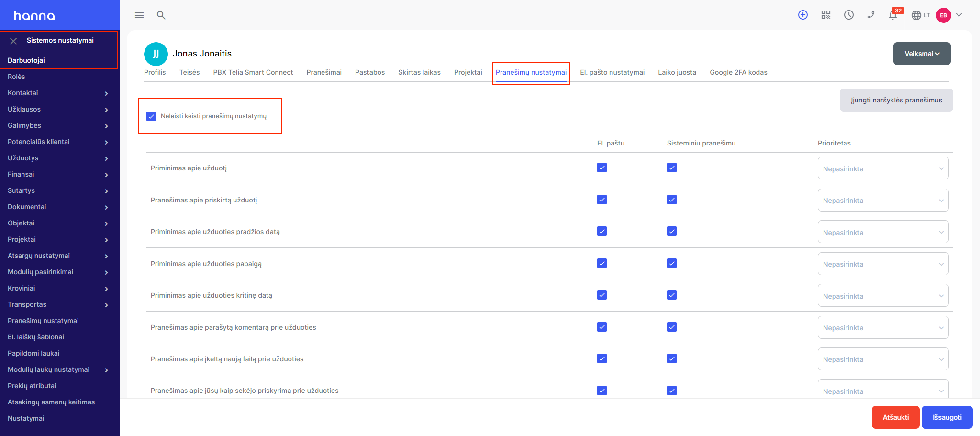
Task: Open Papildomi laukai sidebar item
Action: (33, 353)
